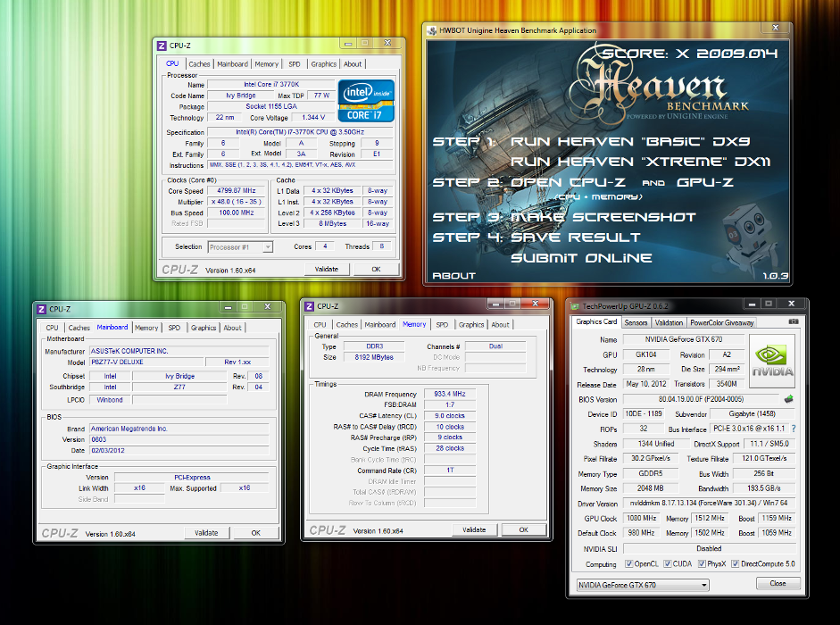
Task: Click the Multiplier value x 48.0
Action: point(237,202)
